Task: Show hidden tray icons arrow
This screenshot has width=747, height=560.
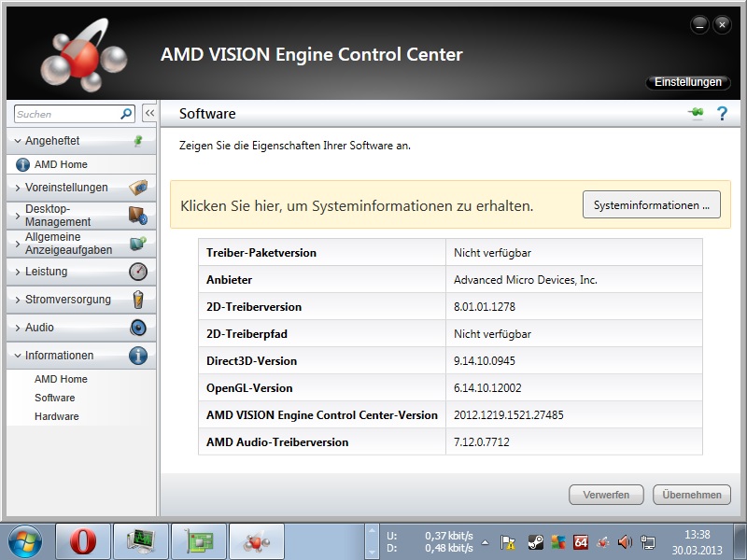Action: pos(485,542)
